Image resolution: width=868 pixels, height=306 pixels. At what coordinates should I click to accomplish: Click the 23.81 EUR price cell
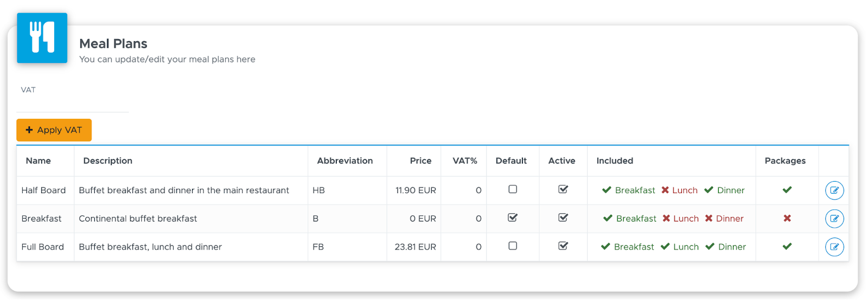(415, 247)
